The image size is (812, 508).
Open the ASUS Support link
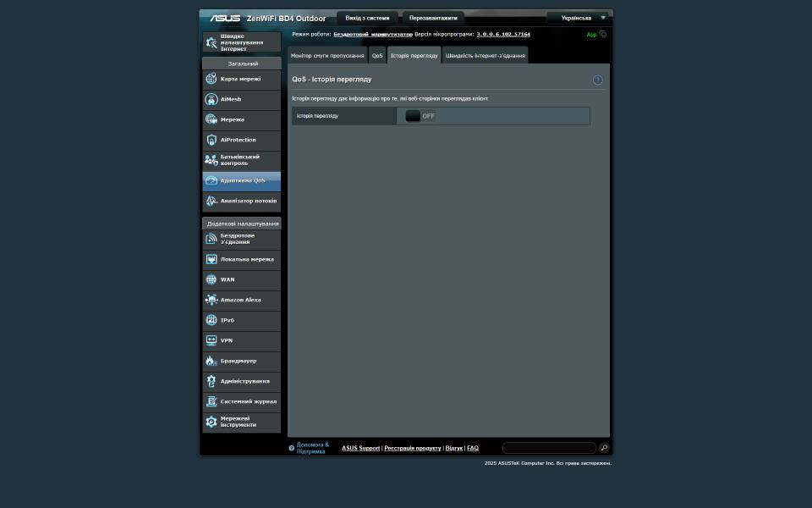(x=360, y=448)
